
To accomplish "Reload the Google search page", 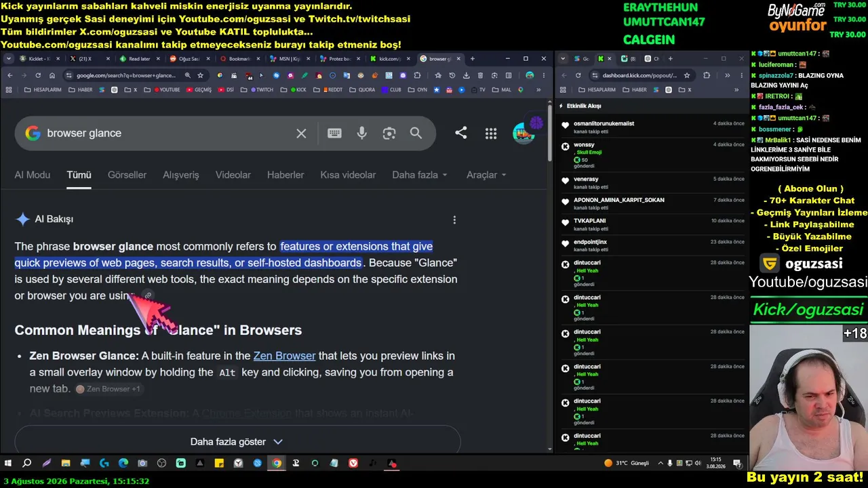I will point(38,75).
